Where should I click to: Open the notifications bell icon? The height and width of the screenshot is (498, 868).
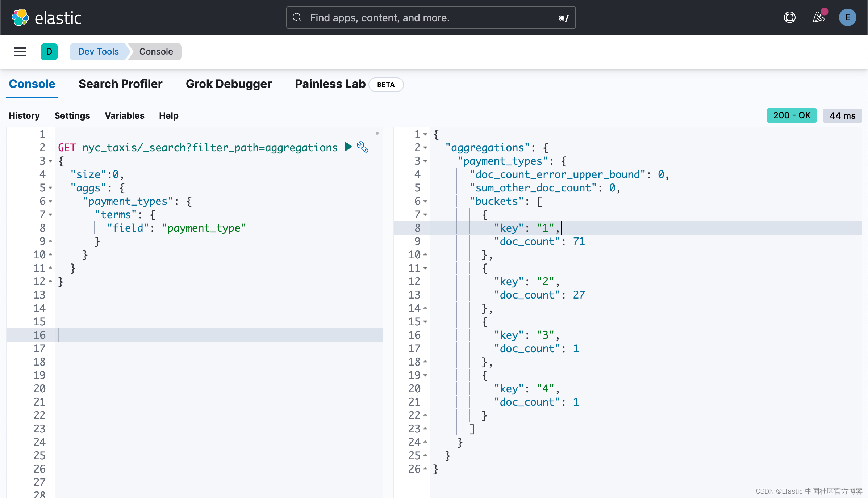click(818, 17)
